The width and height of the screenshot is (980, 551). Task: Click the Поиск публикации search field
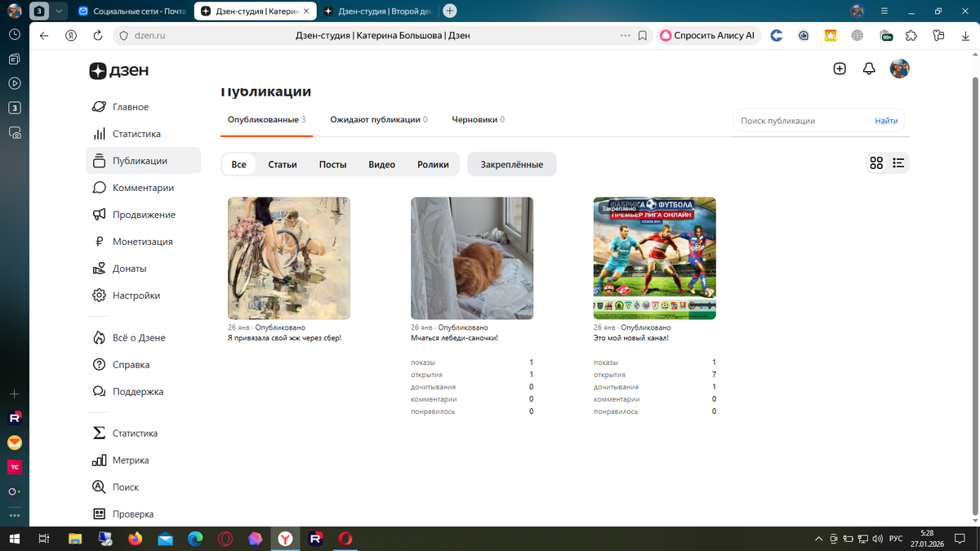pos(802,121)
